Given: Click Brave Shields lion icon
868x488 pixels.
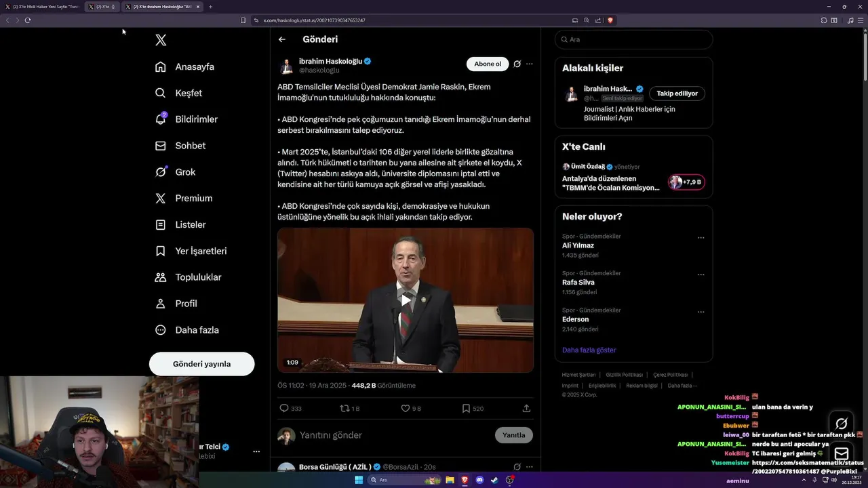Looking at the screenshot, I should tap(610, 20).
